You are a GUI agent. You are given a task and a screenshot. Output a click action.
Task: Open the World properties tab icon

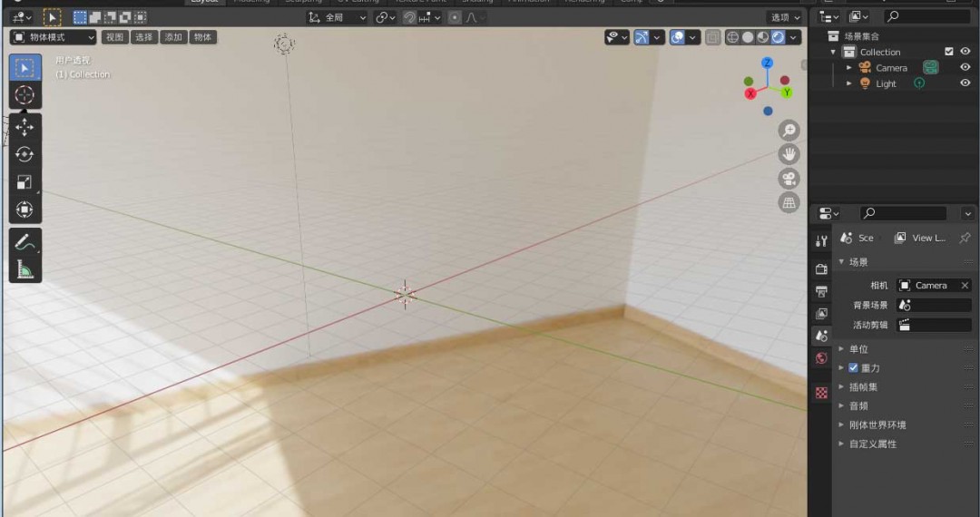click(821, 358)
